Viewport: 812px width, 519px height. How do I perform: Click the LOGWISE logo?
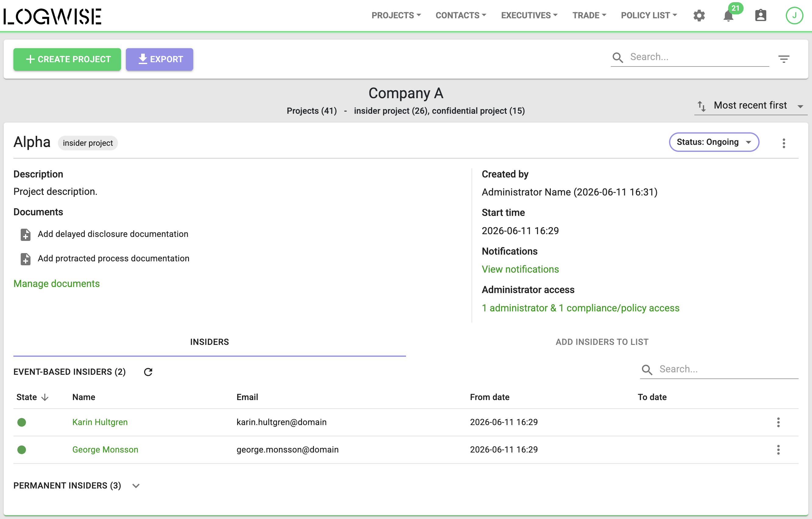click(x=52, y=16)
